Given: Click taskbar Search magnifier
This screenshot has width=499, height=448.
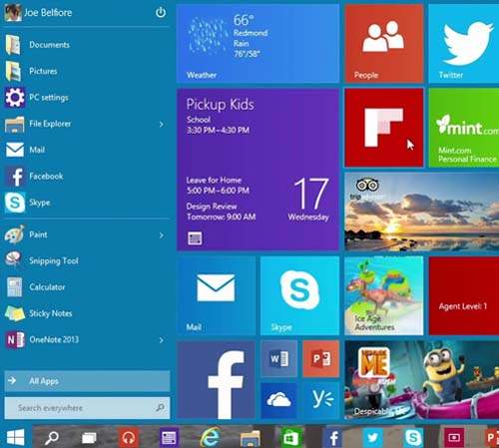Looking at the screenshot, I should (x=52, y=438).
